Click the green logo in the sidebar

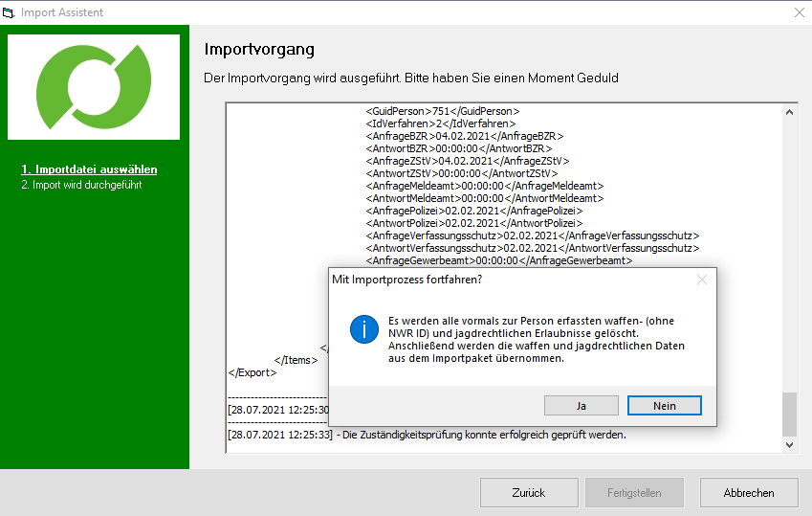(94, 87)
